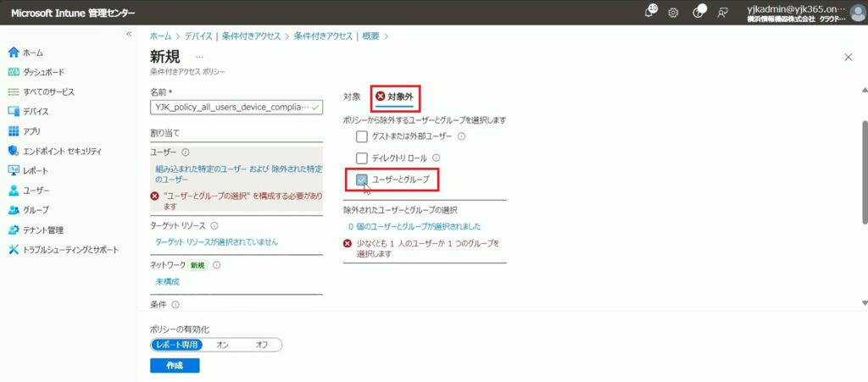Click scrollbar down arrow on the right
This screenshot has width=868, height=382.
point(864,303)
